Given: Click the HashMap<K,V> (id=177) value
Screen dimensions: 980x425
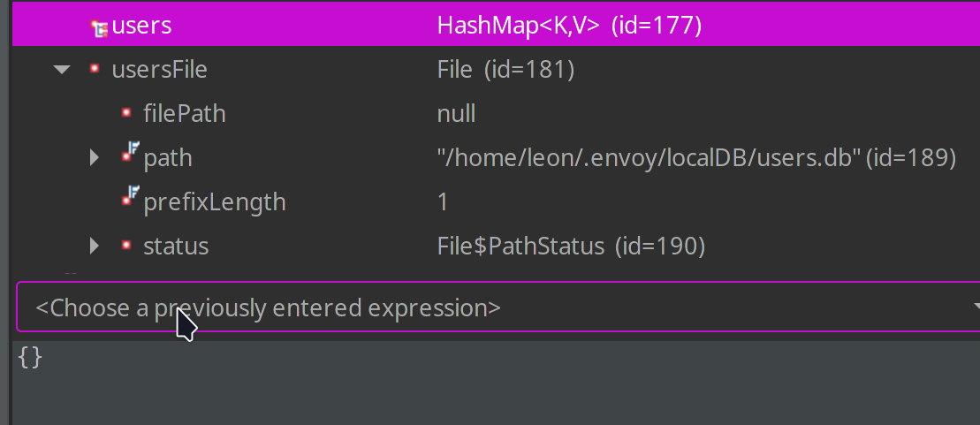Looking at the screenshot, I should click(569, 26).
